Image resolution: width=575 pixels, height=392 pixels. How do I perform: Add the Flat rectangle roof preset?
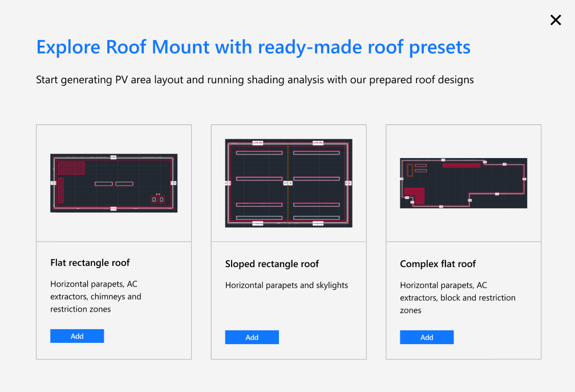pos(77,336)
